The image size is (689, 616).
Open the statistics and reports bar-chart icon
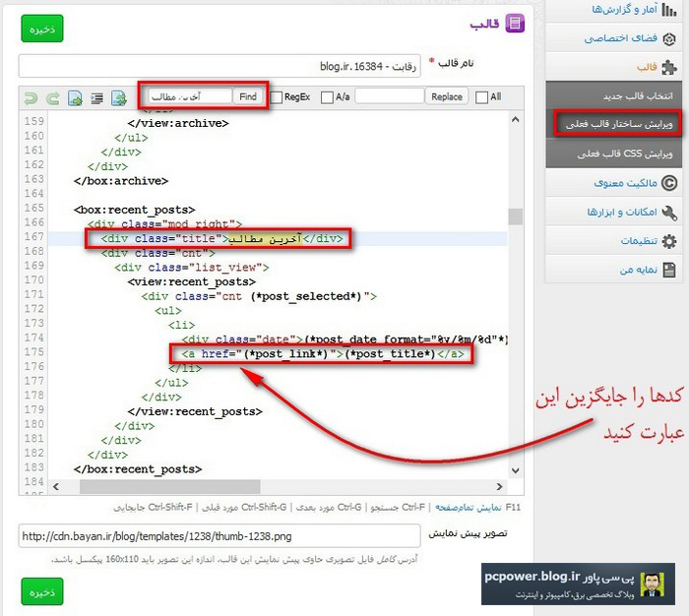[x=669, y=10]
